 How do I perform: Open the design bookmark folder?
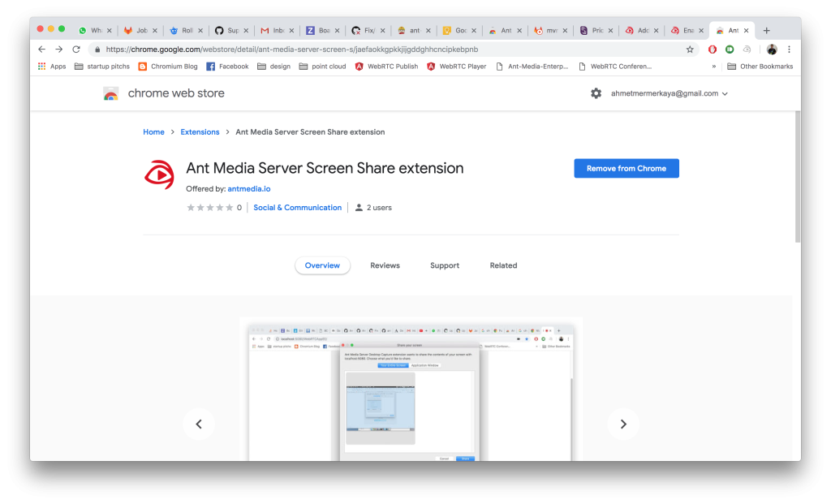274,67
